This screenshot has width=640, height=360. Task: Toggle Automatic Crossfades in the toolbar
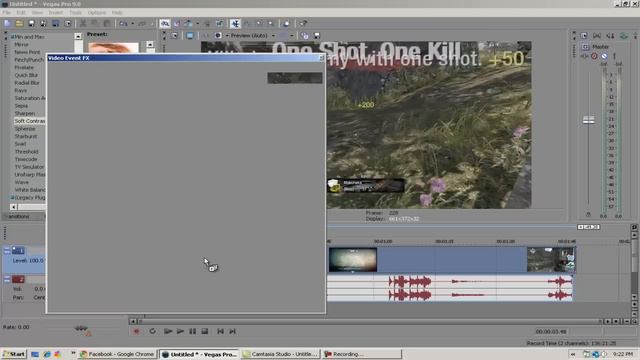[177, 24]
